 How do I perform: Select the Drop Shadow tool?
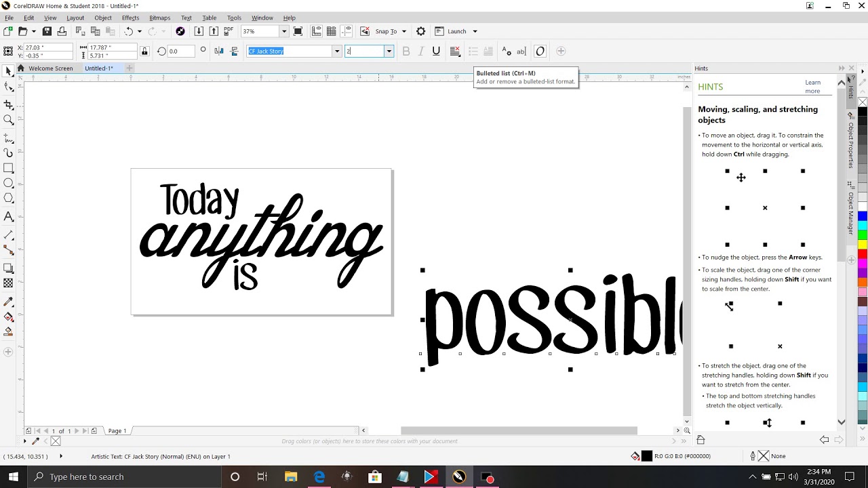click(8, 268)
